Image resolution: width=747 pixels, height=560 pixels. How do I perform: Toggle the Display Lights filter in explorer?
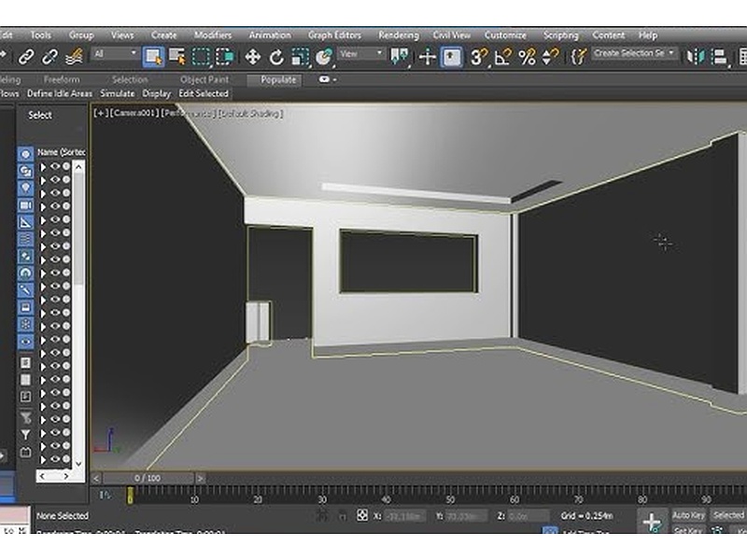(25, 188)
